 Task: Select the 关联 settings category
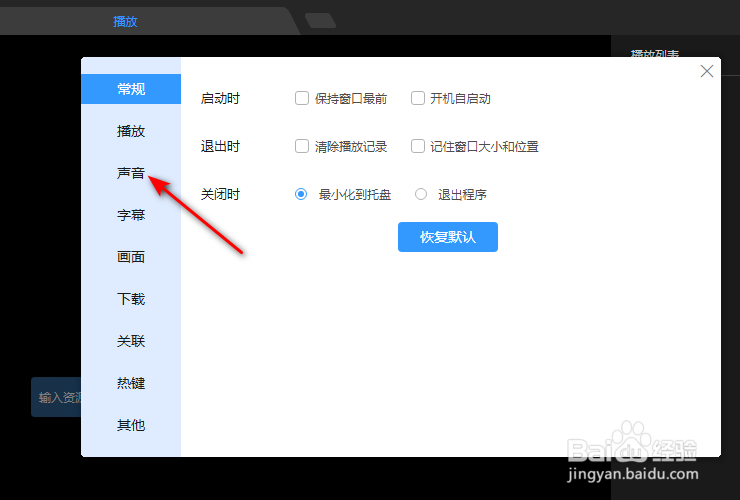point(131,341)
